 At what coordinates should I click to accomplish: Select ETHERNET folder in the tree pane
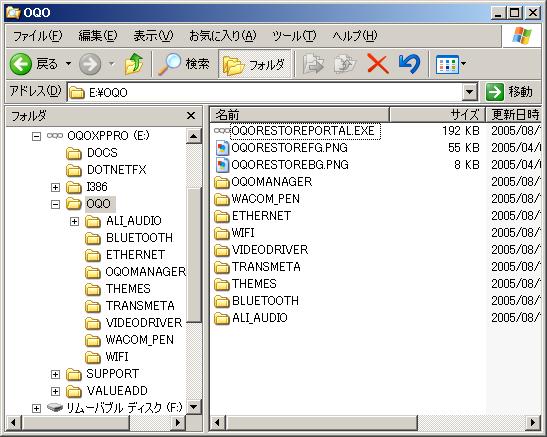[x=125, y=255]
